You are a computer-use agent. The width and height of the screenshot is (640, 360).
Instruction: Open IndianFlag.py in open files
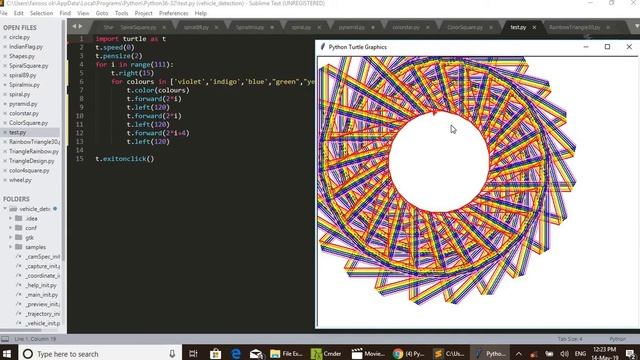(26, 47)
